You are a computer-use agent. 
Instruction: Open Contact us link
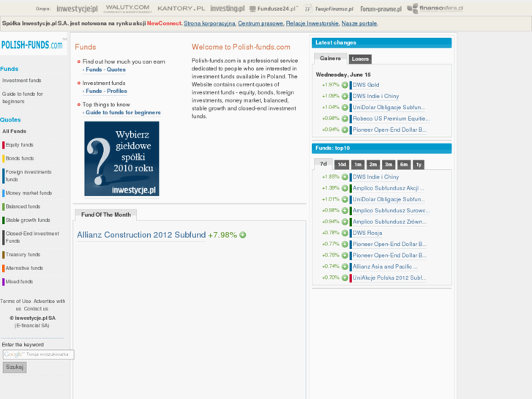coord(36,309)
